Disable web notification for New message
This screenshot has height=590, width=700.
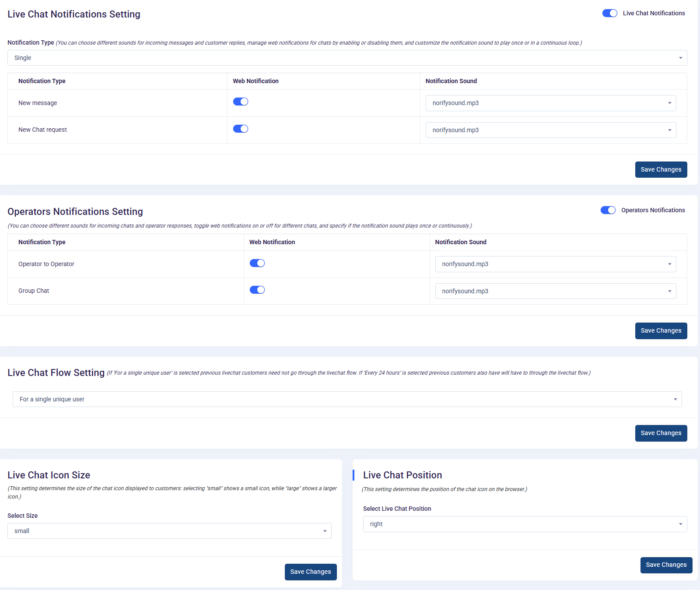point(240,102)
